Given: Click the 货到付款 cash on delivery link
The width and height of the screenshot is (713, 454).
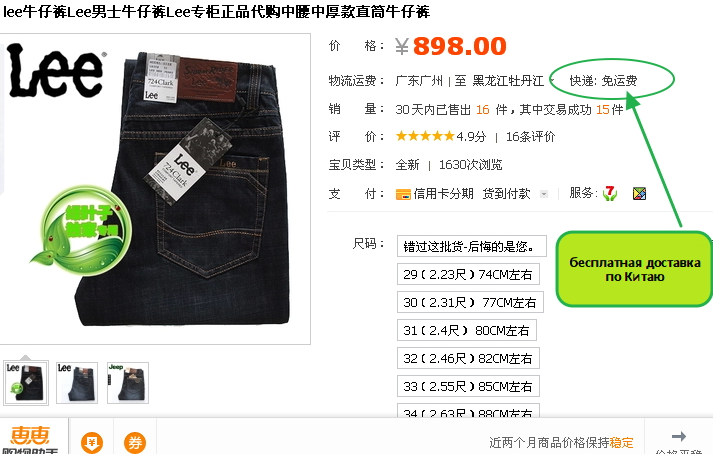Looking at the screenshot, I should [506, 194].
